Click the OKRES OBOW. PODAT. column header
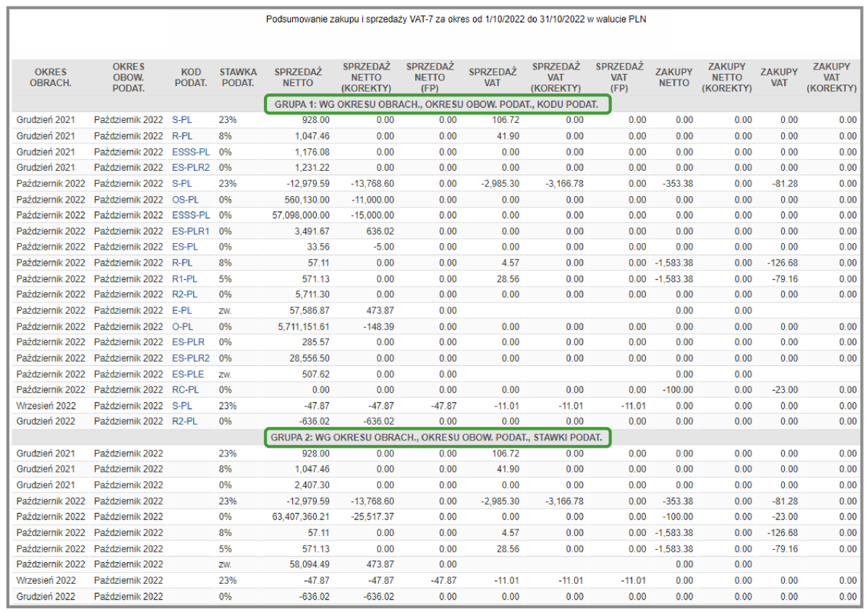868x612 pixels. [129, 77]
